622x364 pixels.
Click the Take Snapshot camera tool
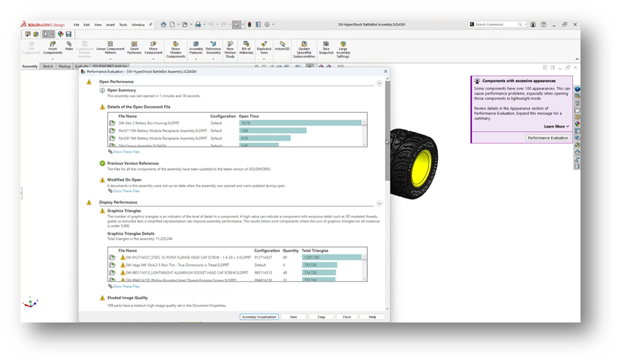pos(326,48)
